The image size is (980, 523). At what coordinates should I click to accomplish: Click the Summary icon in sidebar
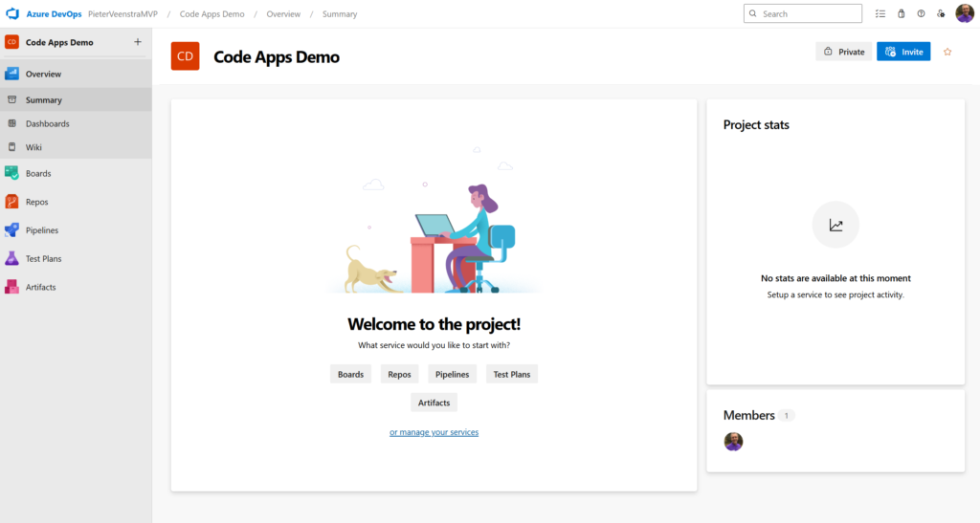pyautogui.click(x=11, y=99)
